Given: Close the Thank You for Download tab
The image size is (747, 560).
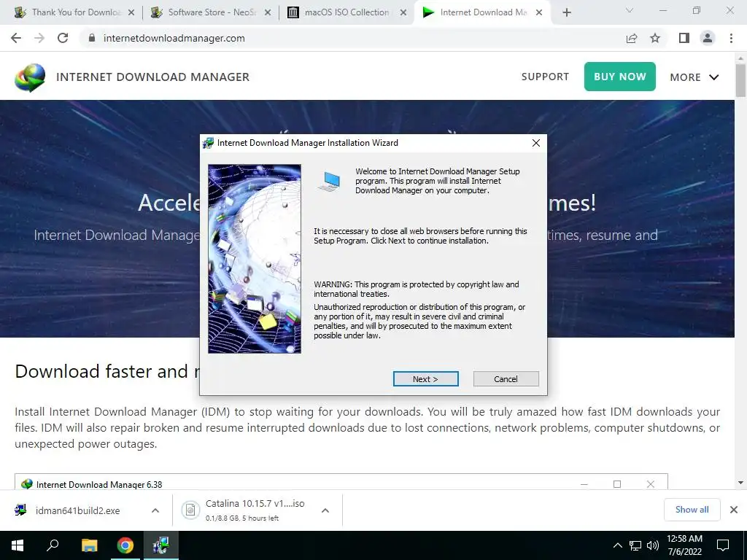Looking at the screenshot, I should point(131,12).
